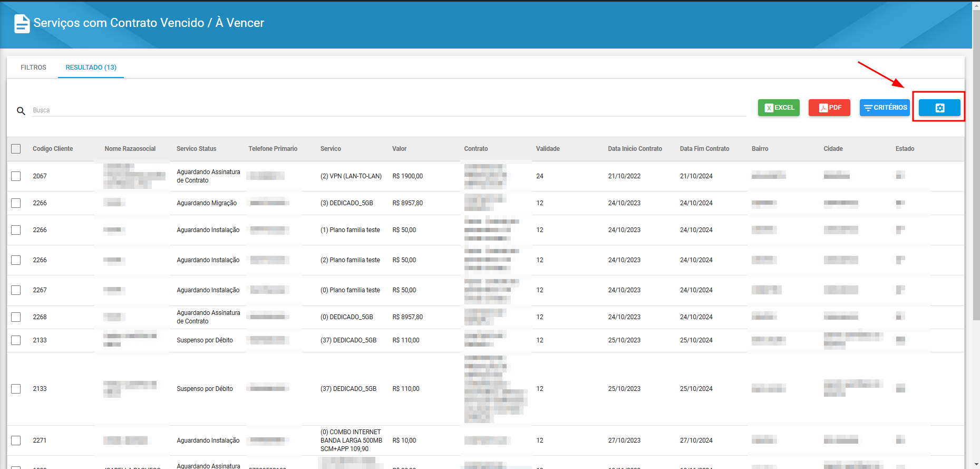Click Data Inicio Contrato header

[x=635, y=149]
